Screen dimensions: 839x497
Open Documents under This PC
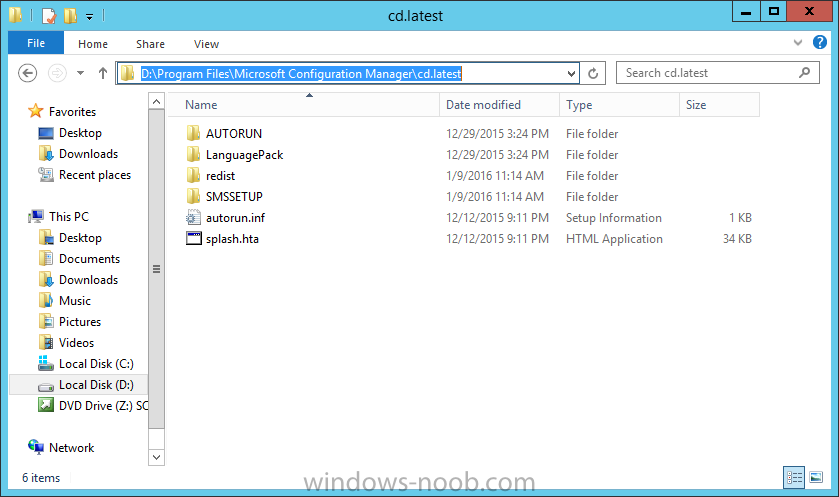89,258
